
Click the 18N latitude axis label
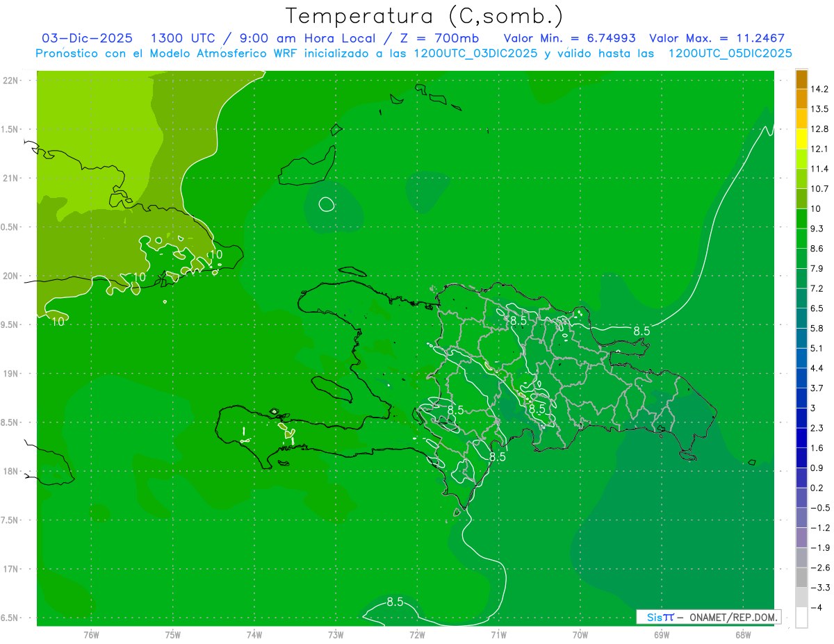pos(11,471)
